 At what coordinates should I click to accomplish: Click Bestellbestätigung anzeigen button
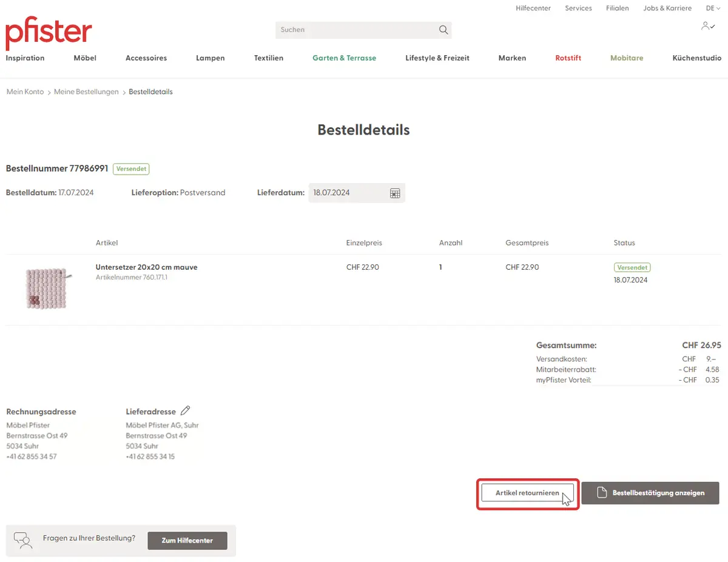(650, 493)
